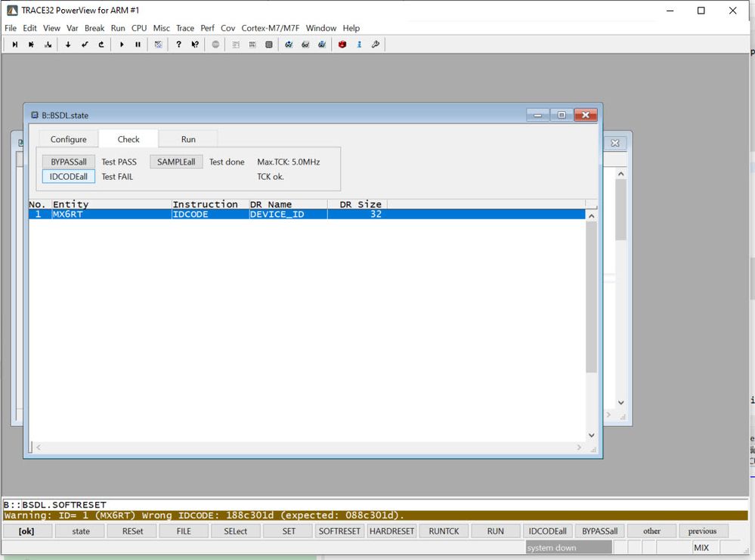Click the question mark Help icon

[178, 45]
